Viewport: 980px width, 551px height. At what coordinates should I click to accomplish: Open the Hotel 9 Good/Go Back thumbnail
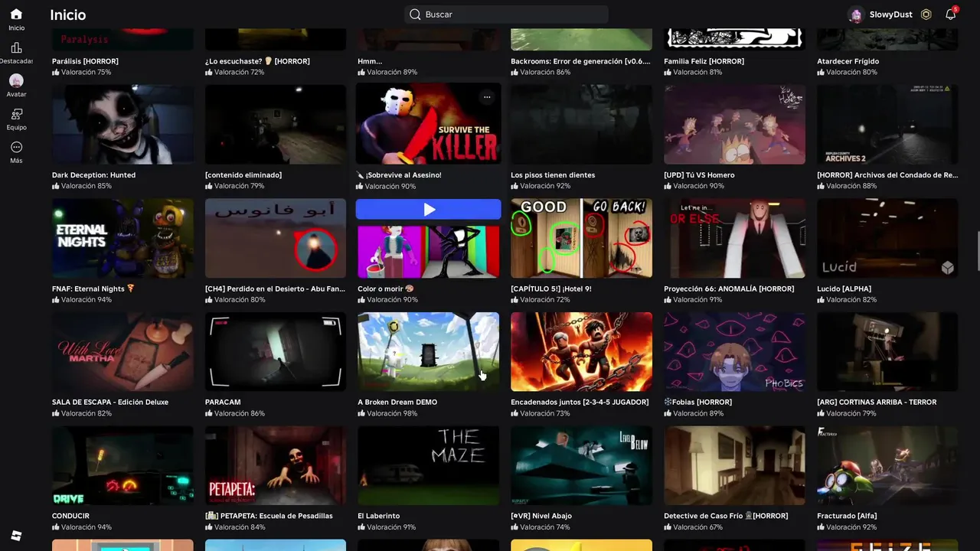pyautogui.click(x=582, y=238)
